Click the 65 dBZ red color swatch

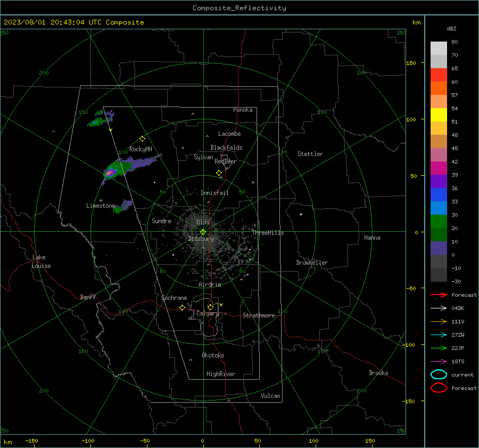point(439,75)
